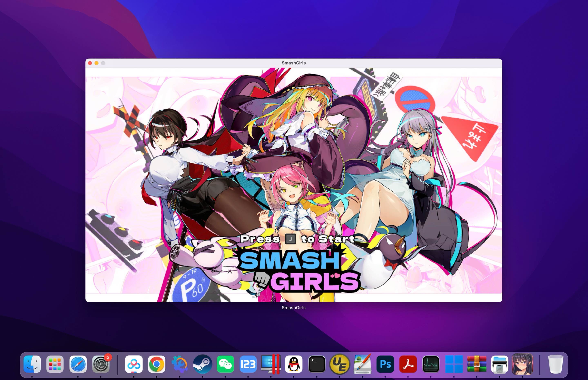Open QQ penguin icon
This screenshot has height=380, width=588.
[x=294, y=364]
